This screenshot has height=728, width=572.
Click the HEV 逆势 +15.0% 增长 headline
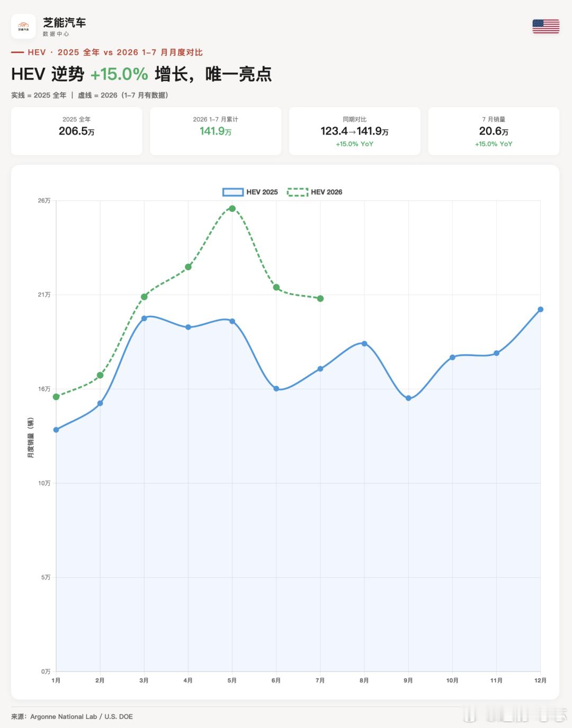tap(141, 74)
